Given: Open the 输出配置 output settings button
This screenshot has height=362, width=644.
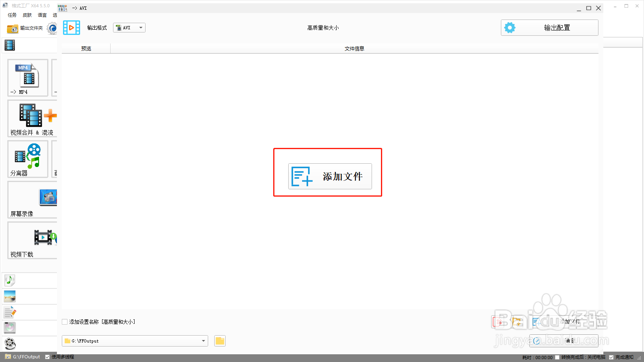Looking at the screenshot, I should pyautogui.click(x=549, y=28).
